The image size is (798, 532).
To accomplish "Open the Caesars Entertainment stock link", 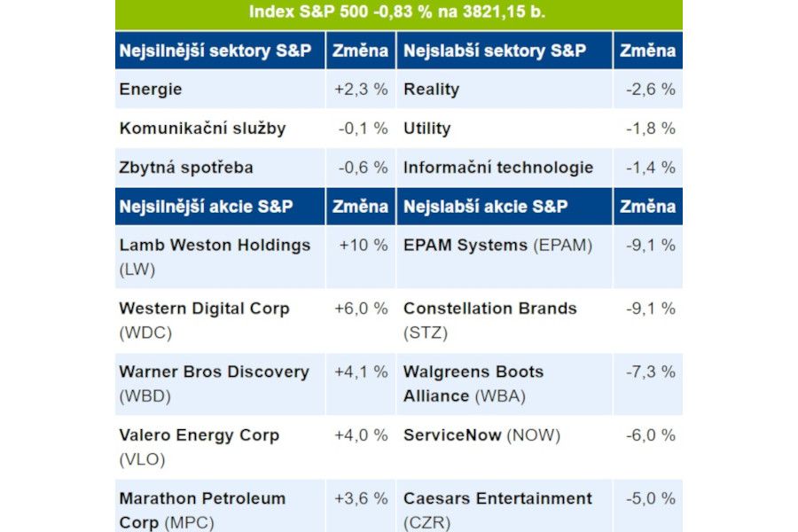I will [x=497, y=498].
